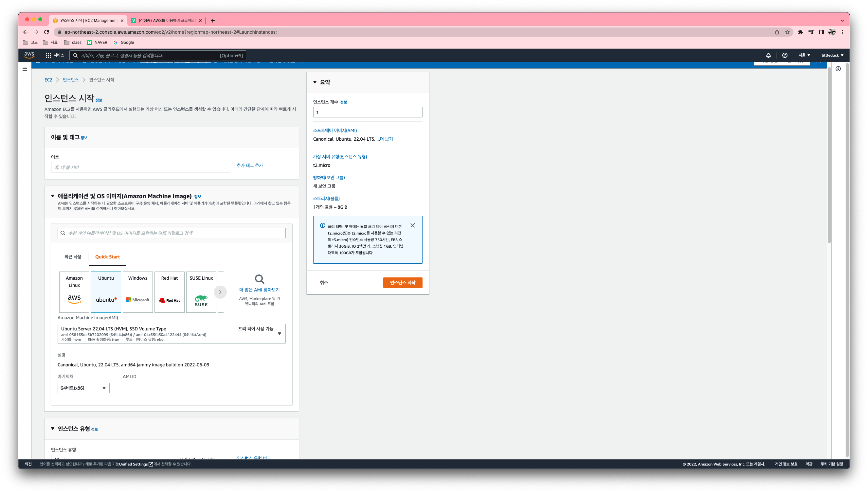This screenshot has height=493, width=868.
Task: Close the 프리 티어 info notice
Action: tap(412, 225)
